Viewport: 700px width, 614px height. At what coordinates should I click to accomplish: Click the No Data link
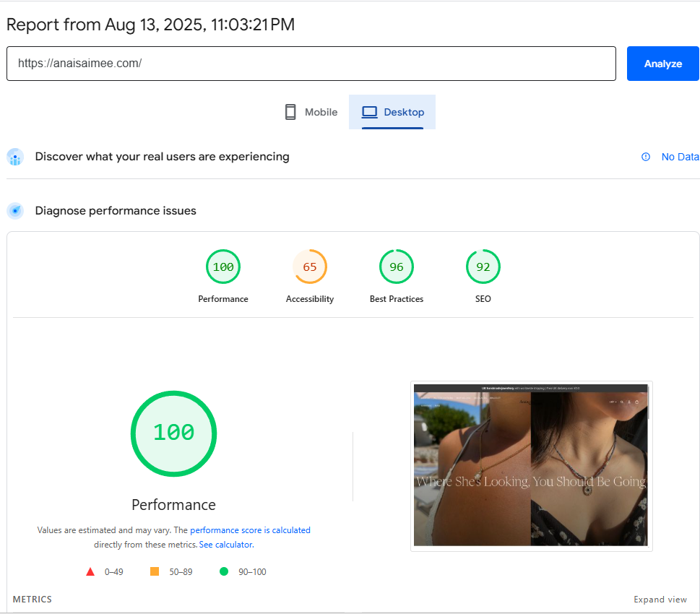click(x=680, y=157)
